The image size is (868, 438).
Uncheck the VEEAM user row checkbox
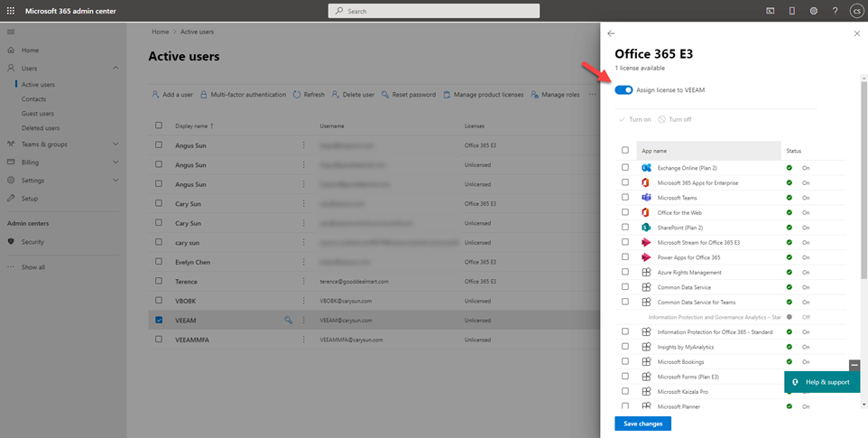[159, 320]
